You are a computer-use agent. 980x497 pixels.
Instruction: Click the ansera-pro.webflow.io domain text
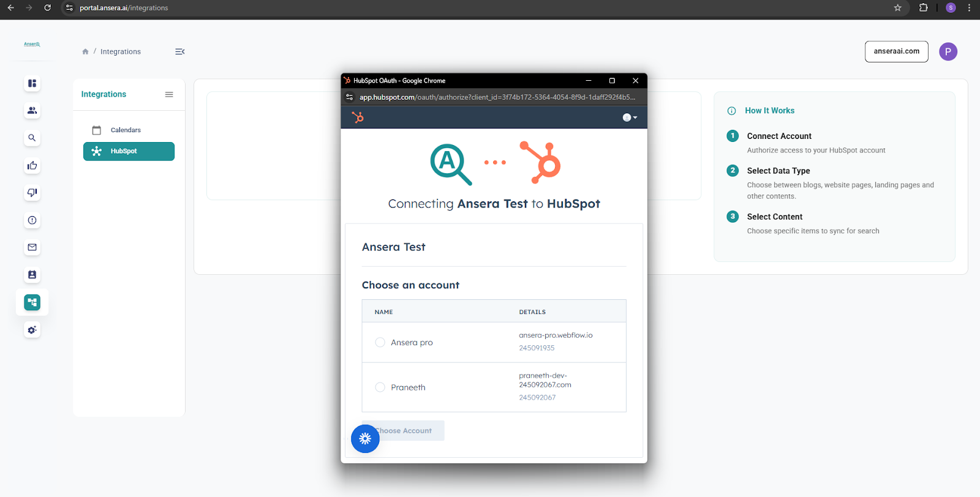pyautogui.click(x=556, y=335)
